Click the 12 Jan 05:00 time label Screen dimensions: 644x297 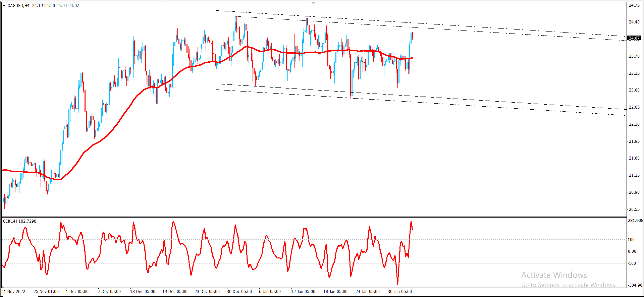pyautogui.click(x=303, y=292)
